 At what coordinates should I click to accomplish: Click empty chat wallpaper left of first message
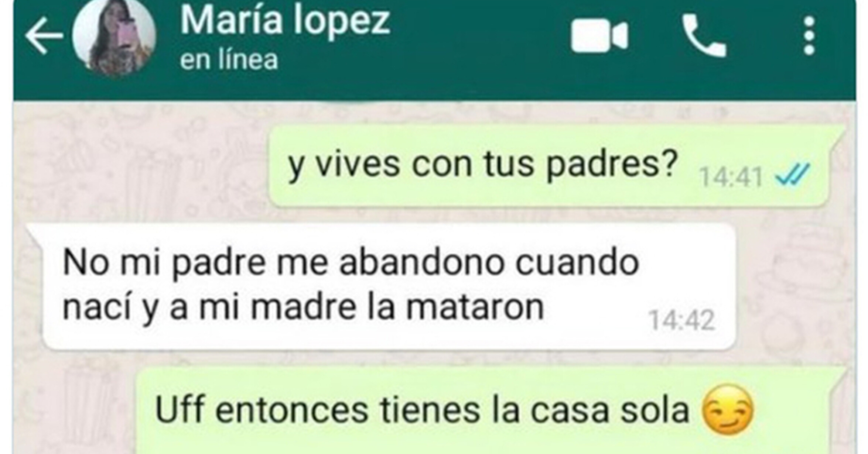coord(140,166)
